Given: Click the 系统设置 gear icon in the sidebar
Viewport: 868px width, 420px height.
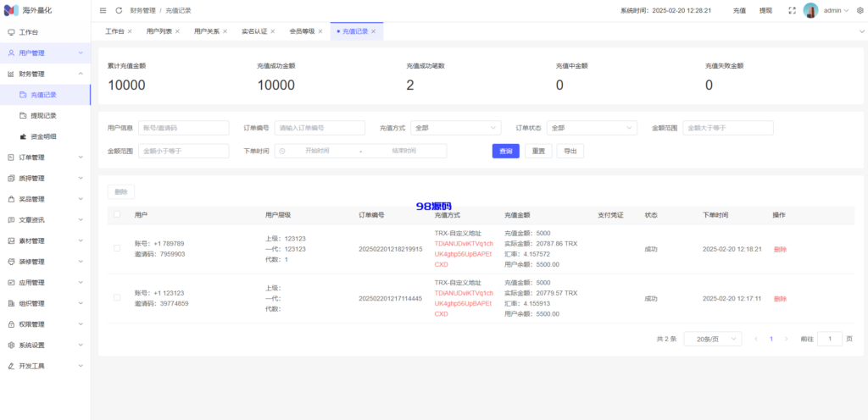Looking at the screenshot, I should pyautogui.click(x=11, y=345).
